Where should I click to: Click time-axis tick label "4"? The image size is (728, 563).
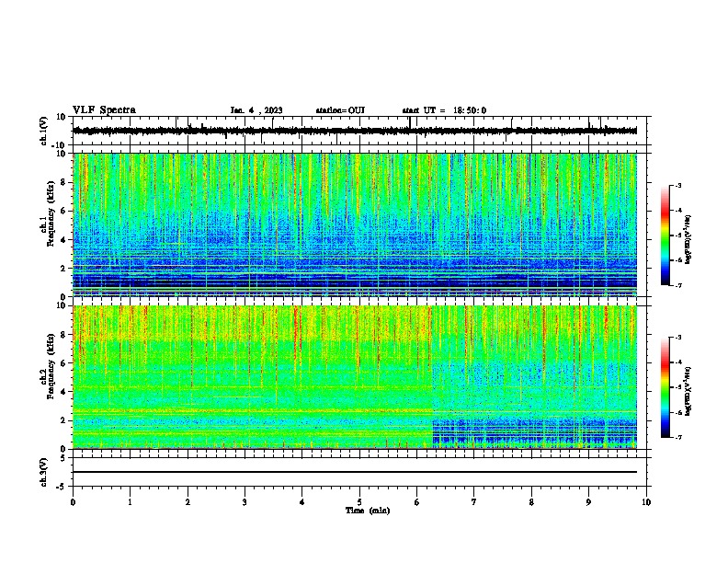pos(302,502)
